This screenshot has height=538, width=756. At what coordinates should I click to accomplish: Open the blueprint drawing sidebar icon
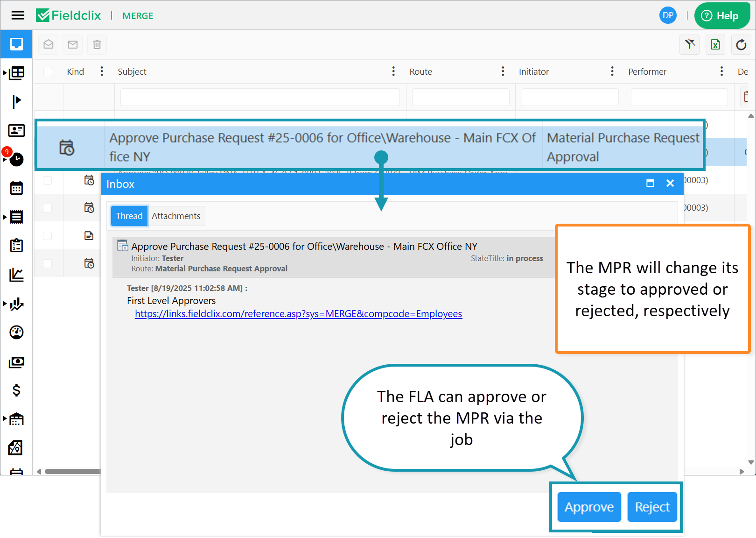[x=15, y=448]
